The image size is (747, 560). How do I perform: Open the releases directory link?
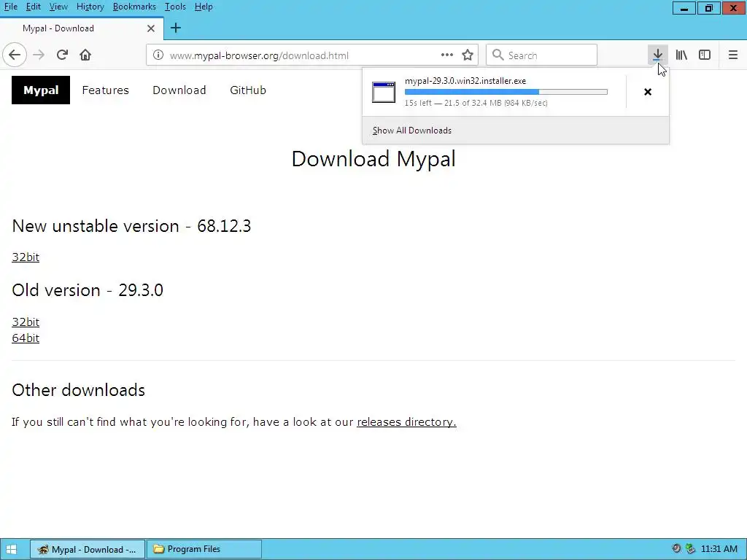click(x=406, y=422)
